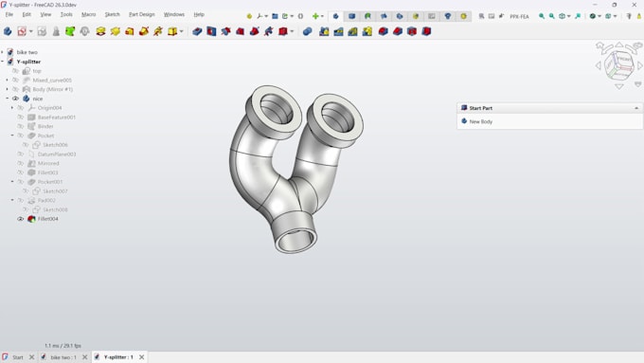Collapse the Start Part panel header arrow
This screenshot has height=363, width=644.
coord(636,108)
